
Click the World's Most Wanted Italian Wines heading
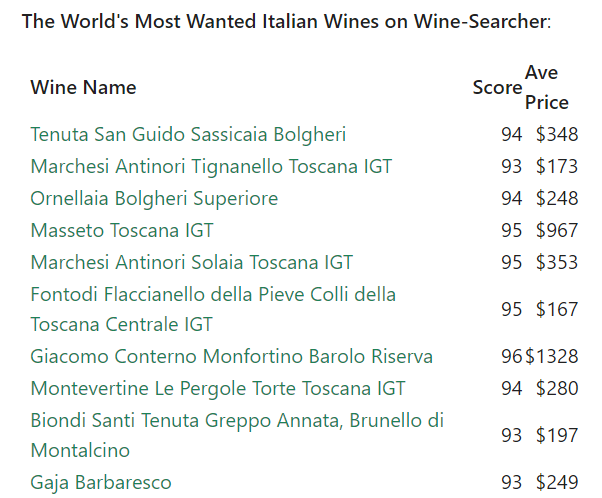coord(286,21)
